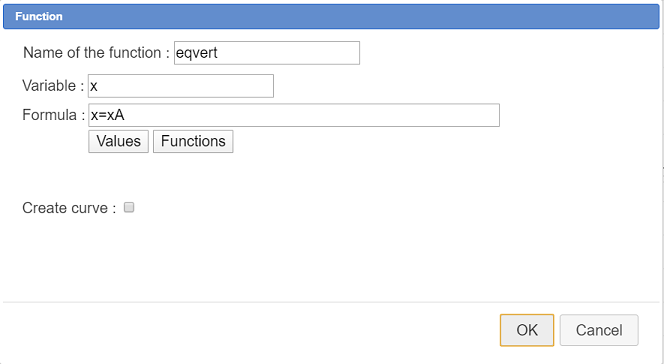Click the 'Formula :' label
The width and height of the screenshot is (664, 364).
point(53,115)
